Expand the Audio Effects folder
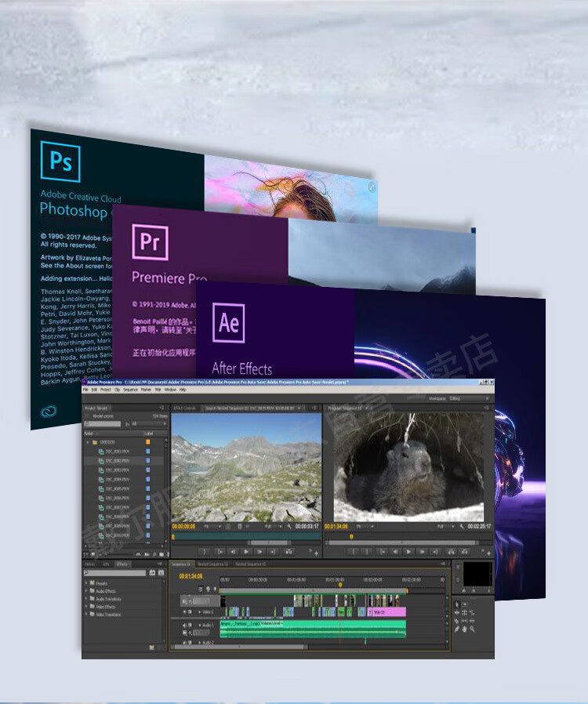Viewport: 588px width, 704px height. pyautogui.click(x=86, y=591)
